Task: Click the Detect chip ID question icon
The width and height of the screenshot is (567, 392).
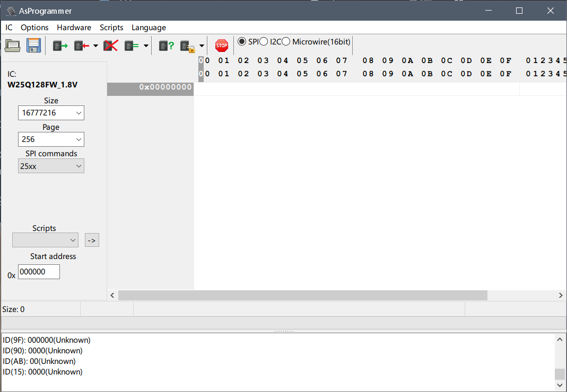Action: (x=167, y=46)
